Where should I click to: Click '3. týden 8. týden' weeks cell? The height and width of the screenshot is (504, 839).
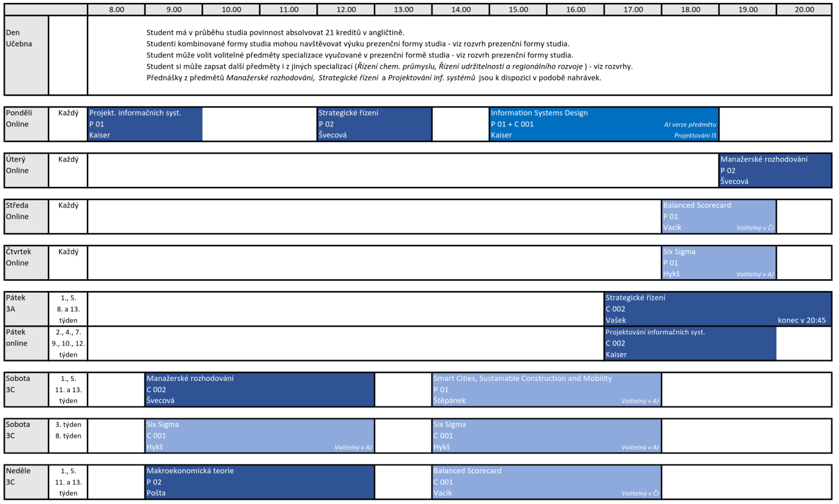click(68, 436)
